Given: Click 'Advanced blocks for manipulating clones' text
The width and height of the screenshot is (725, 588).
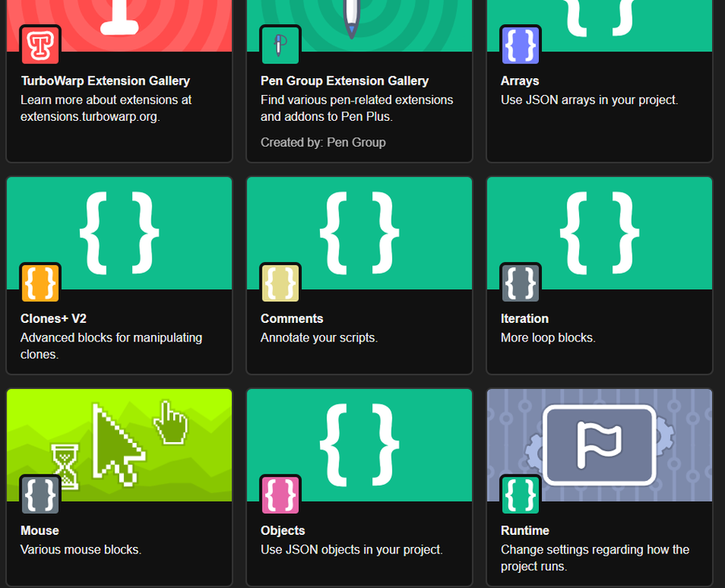Looking at the screenshot, I should (111, 346).
